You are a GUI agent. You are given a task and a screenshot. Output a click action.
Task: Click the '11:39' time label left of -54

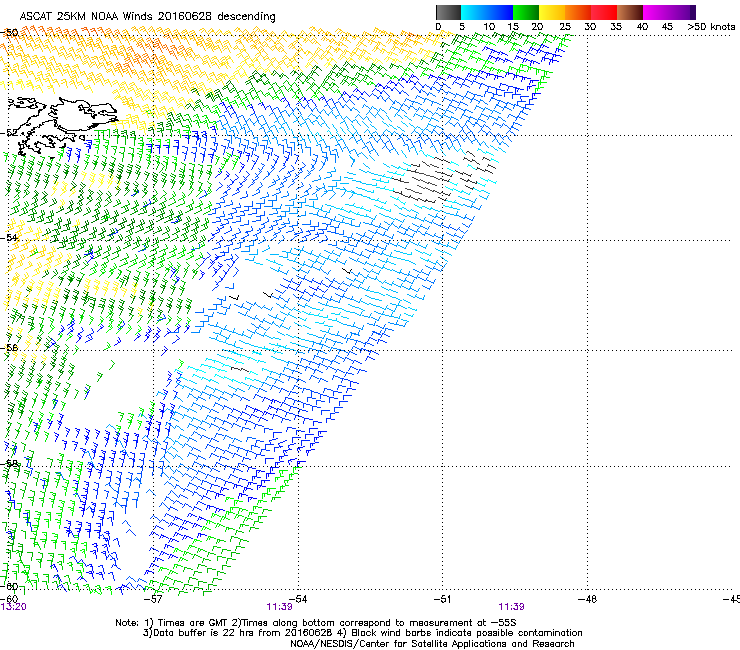(279, 607)
